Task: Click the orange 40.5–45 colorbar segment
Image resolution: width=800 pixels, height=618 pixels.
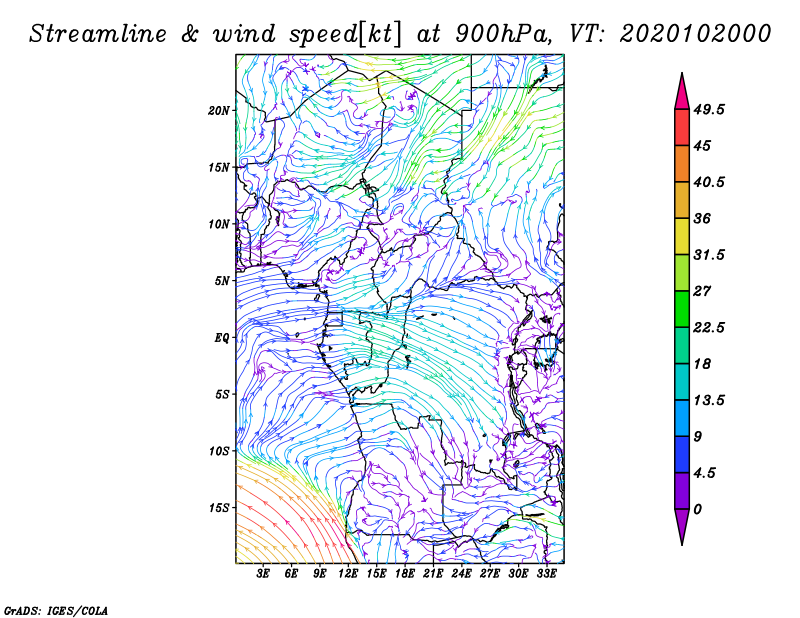Action: pos(682,164)
